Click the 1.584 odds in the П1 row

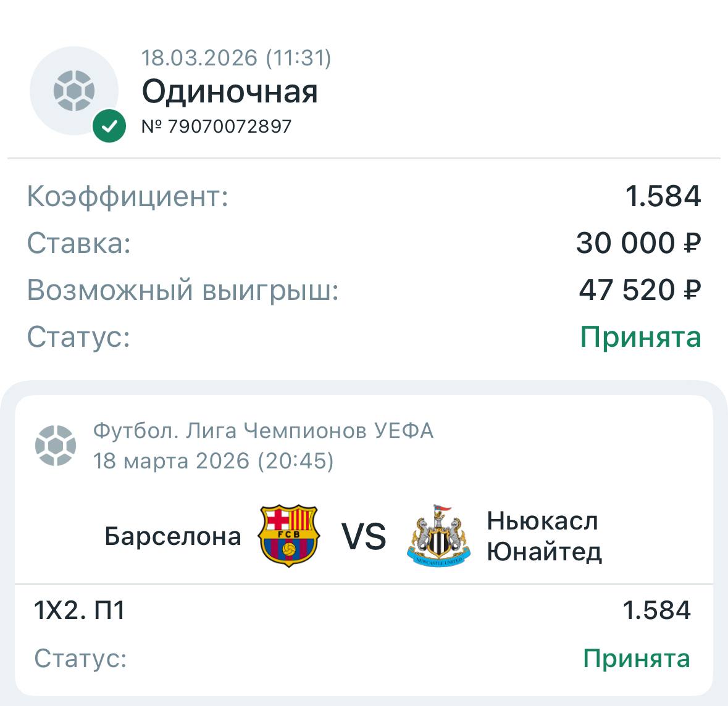656,610
